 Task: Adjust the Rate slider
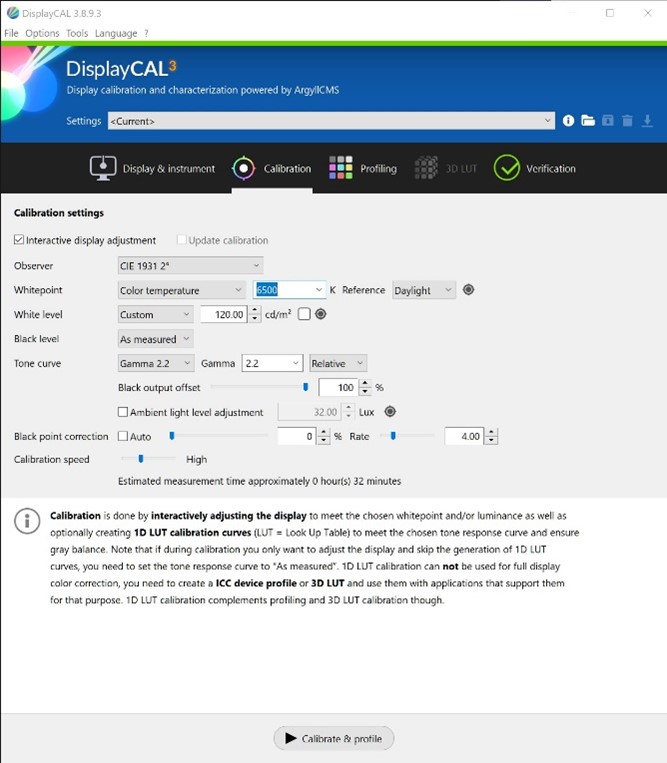tap(407, 436)
